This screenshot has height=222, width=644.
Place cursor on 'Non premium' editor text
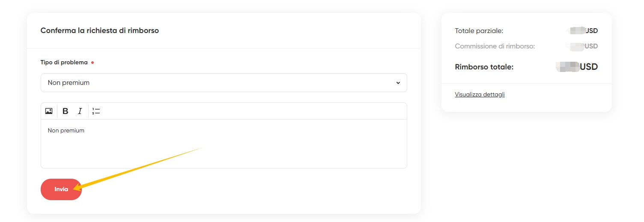pos(66,130)
